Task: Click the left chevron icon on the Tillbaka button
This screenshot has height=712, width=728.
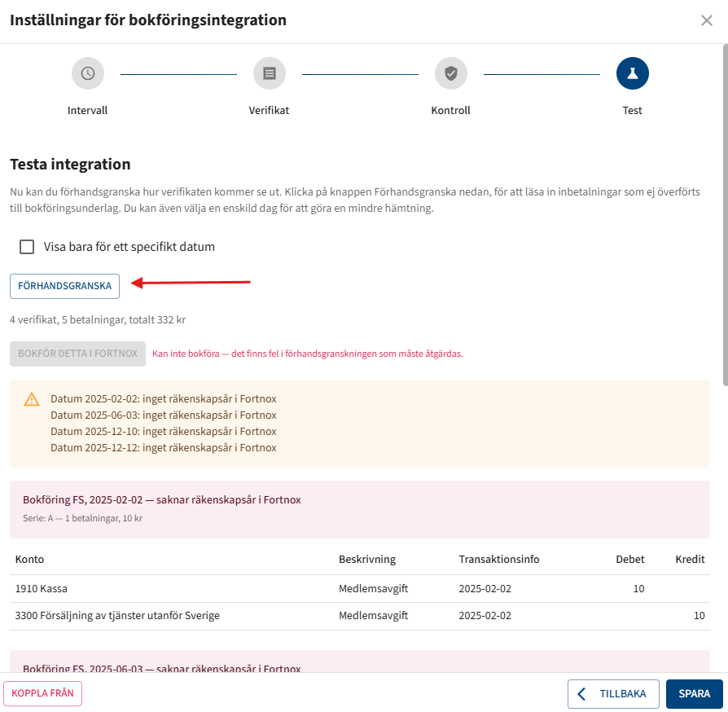Action: [x=581, y=694]
